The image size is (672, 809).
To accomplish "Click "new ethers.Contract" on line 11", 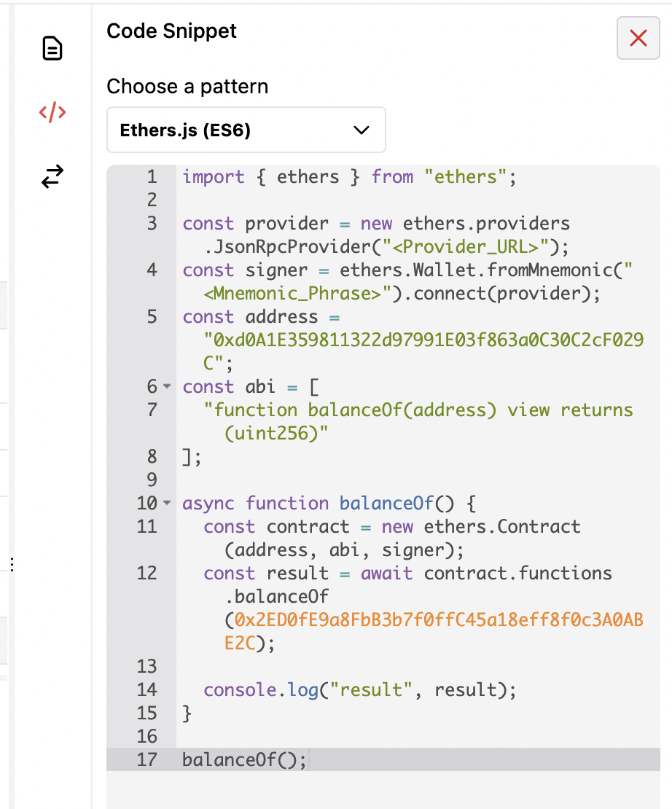I will (481, 527).
